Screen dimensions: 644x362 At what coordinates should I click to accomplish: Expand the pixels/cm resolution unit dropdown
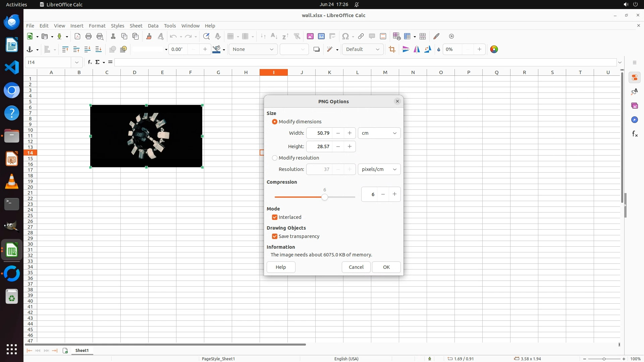(379, 169)
